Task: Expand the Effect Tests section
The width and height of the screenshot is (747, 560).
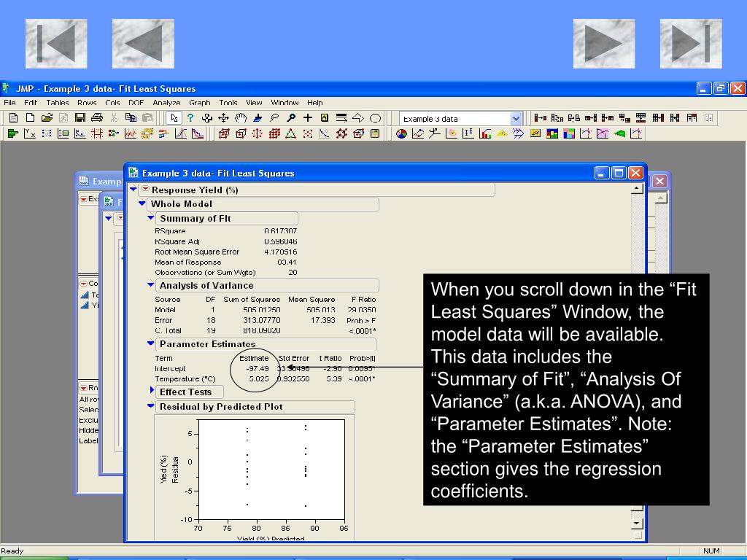Action: [x=152, y=391]
